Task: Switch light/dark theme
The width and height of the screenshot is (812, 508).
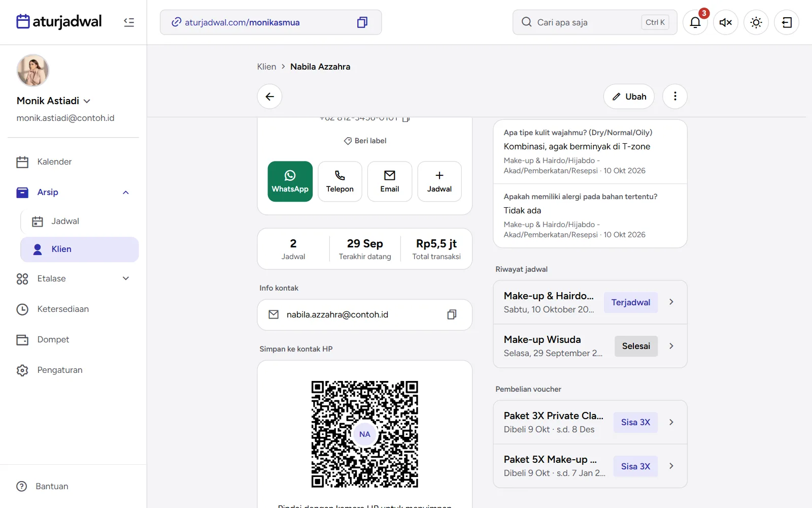Action: [756, 22]
